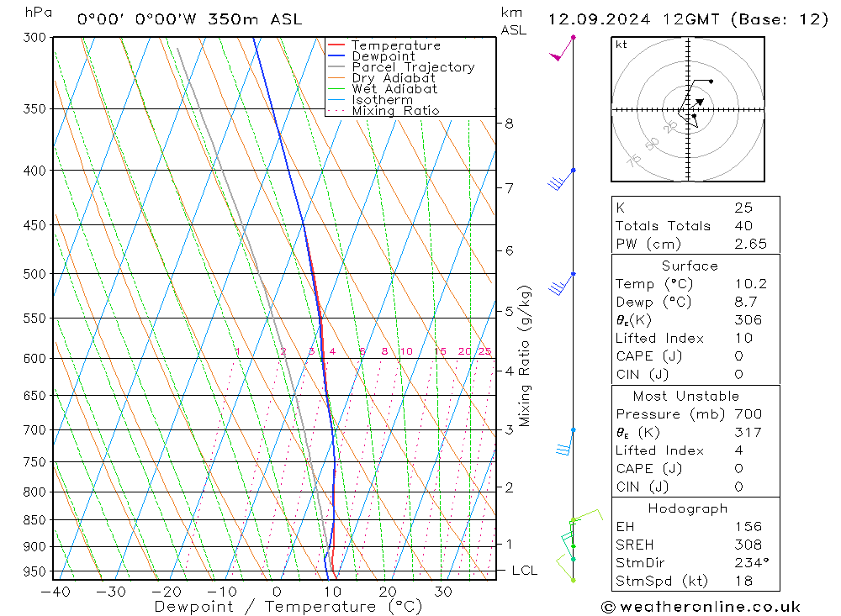
Task: Click the Mixing Ratio legend entry
Action: click(x=383, y=111)
